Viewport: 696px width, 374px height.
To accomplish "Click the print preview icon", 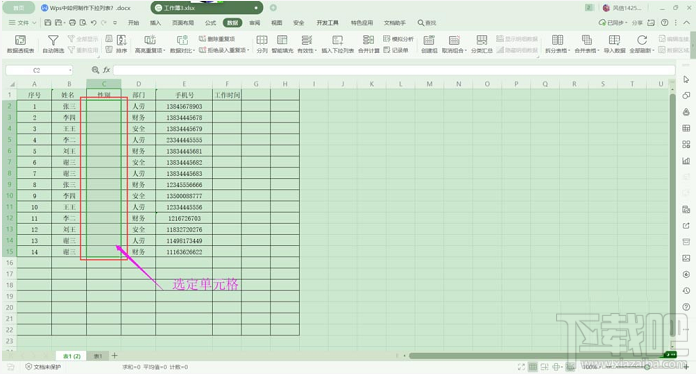I will point(83,23).
